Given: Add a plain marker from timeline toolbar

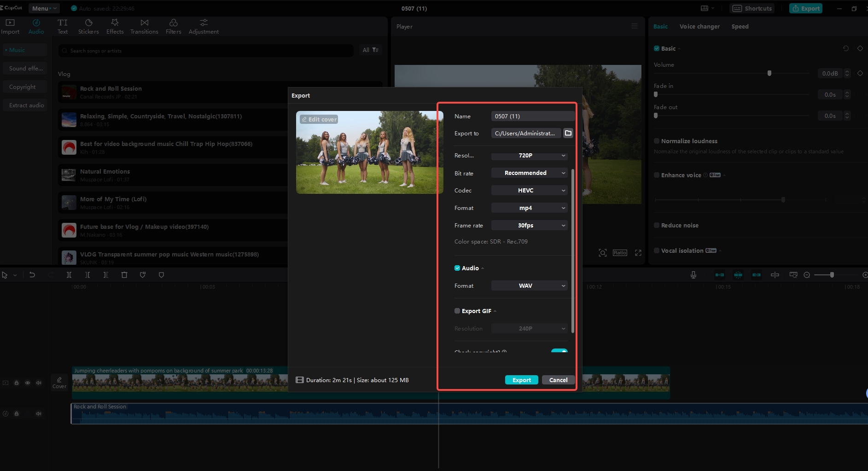Looking at the screenshot, I should 161,275.
